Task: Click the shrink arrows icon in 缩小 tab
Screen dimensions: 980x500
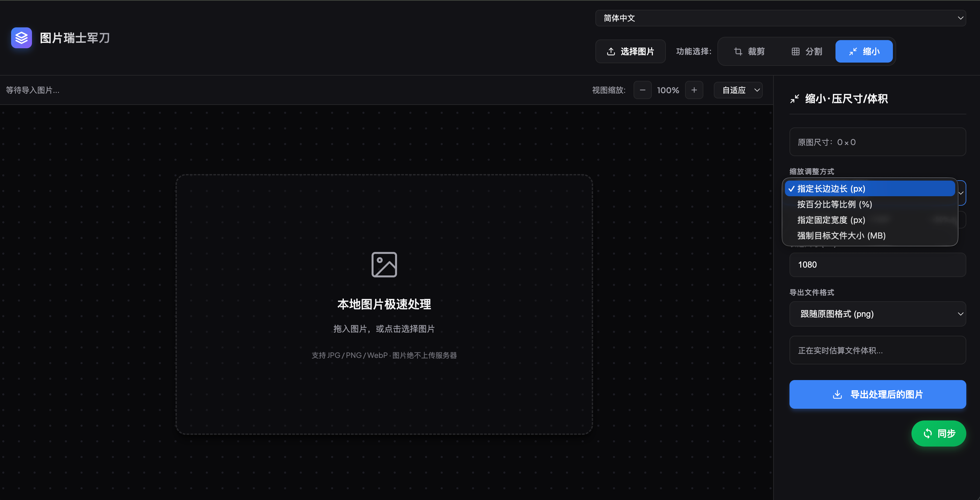Action: point(853,51)
